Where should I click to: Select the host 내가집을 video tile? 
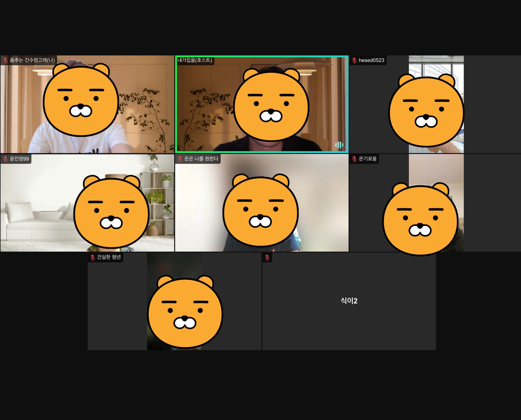[x=262, y=104]
